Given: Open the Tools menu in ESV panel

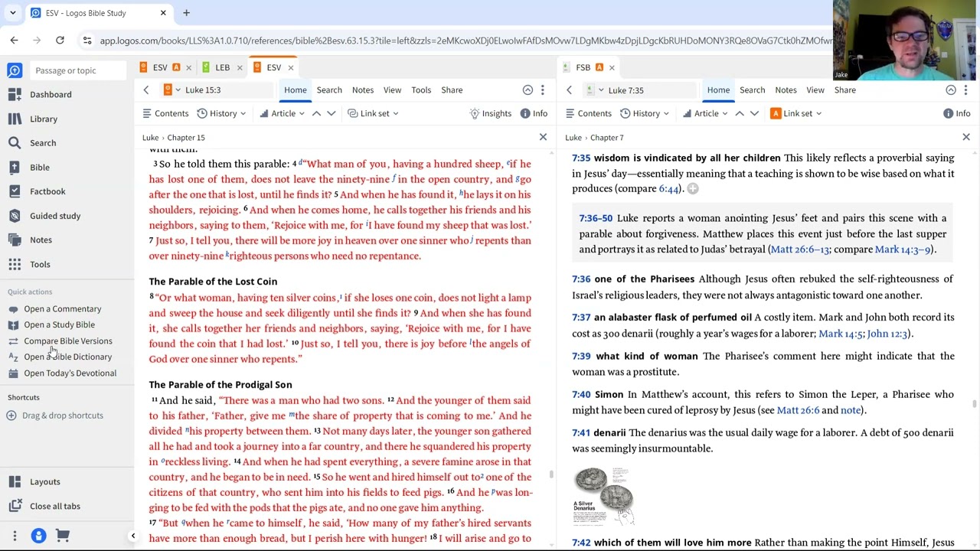Looking at the screenshot, I should pos(421,90).
